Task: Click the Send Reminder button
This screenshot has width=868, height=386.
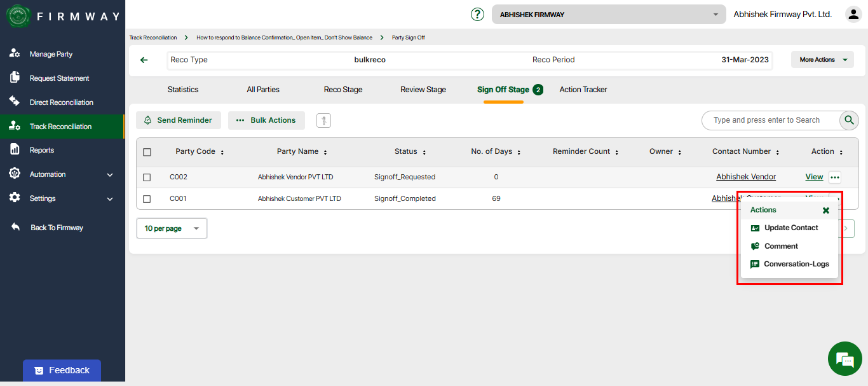Action: point(178,120)
